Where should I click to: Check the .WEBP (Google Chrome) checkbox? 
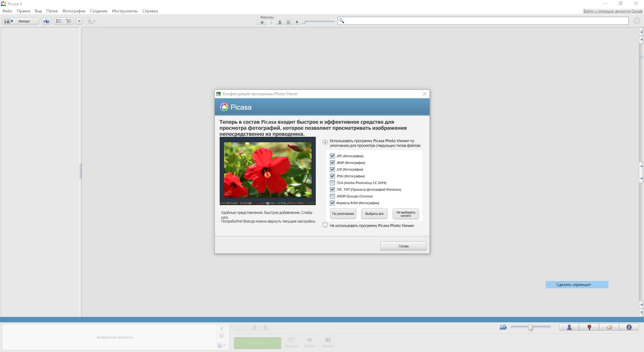[332, 196]
